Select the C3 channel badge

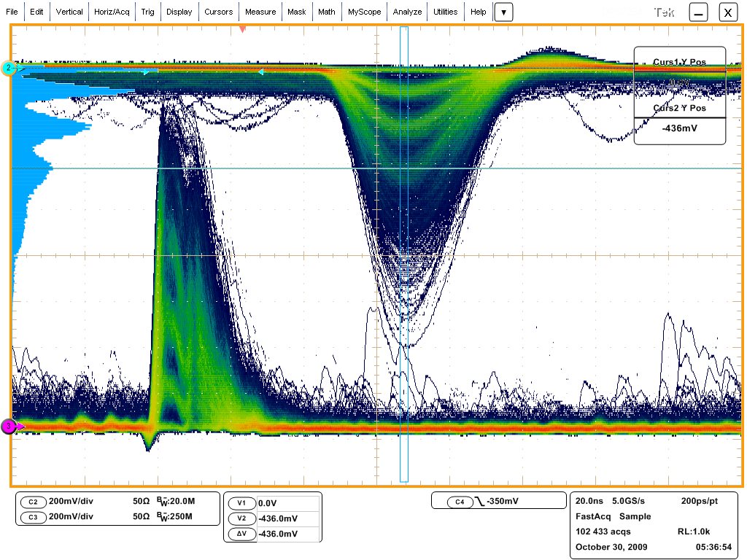pos(33,516)
